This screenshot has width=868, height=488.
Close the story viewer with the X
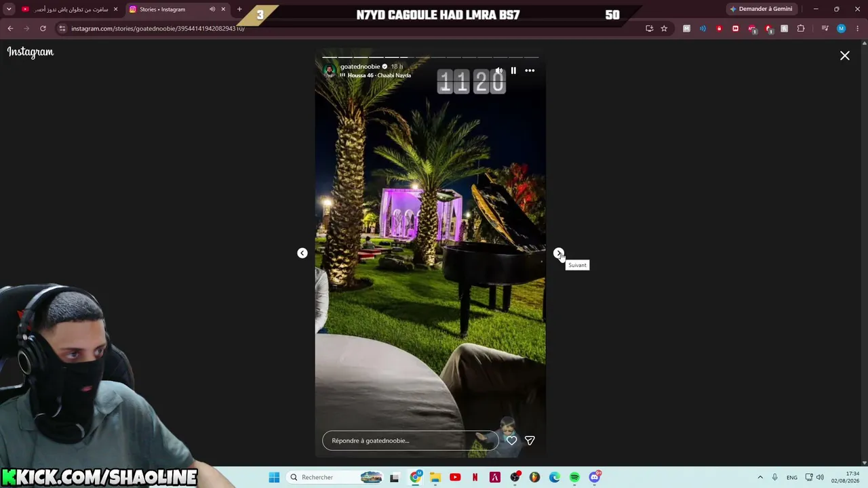coord(845,56)
